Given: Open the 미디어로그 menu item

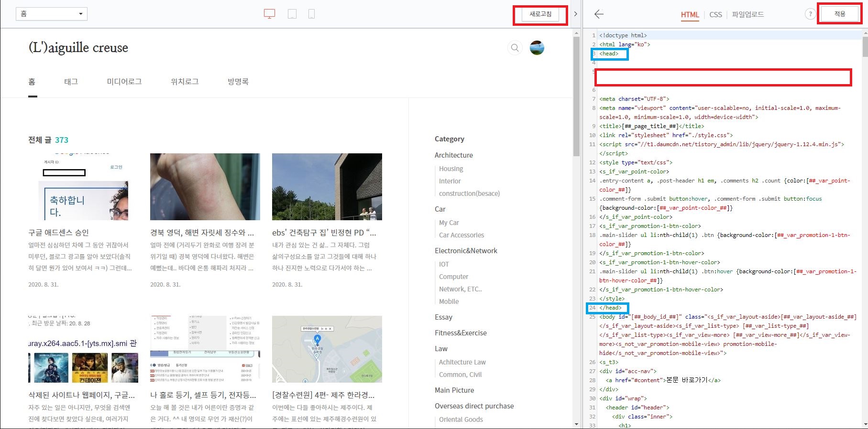Looking at the screenshot, I should [124, 82].
